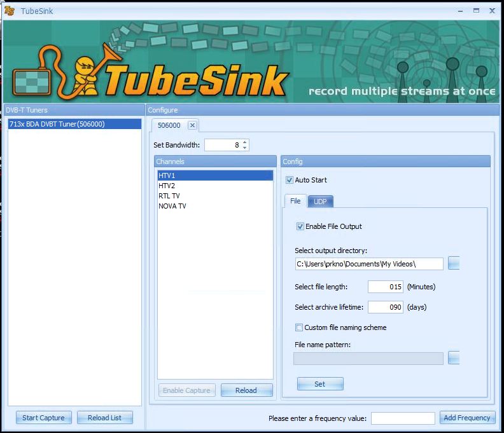Image resolution: width=504 pixels, height=433 pixels.
Task: Open the 506000 frequency tab
Action: 169,126
